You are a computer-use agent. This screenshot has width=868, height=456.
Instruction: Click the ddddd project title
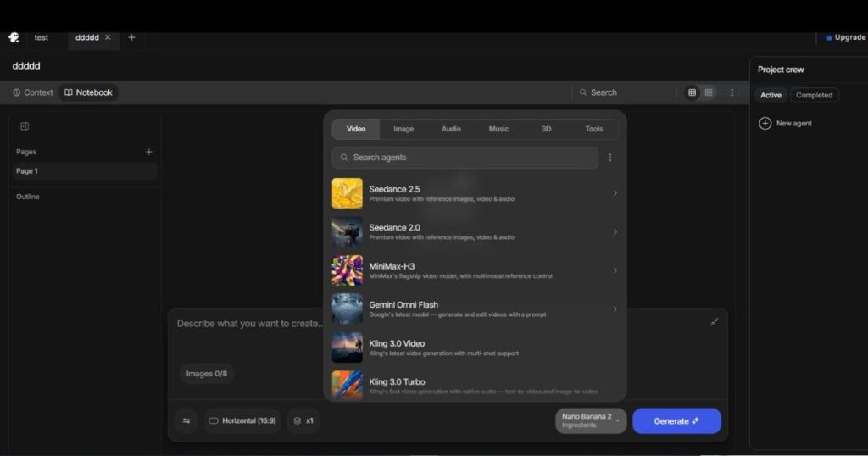(x=26, y=66)
